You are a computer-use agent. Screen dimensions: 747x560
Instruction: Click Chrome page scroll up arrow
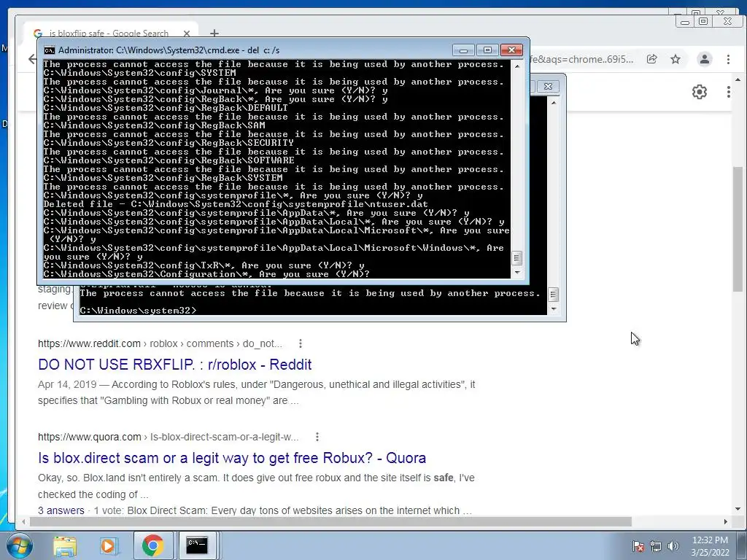738,80
